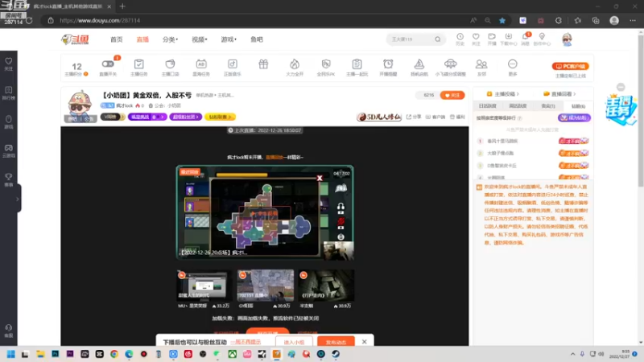Switch to the 周活跃度 tab
Image resolution: width=644 pixels, height=362 pixels.
pyautogui.click(x=518, y=106)
